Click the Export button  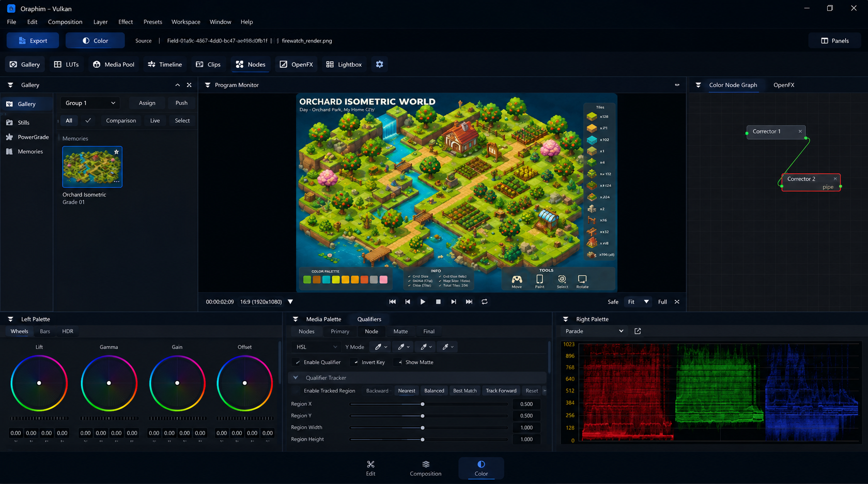coord(33,41)
